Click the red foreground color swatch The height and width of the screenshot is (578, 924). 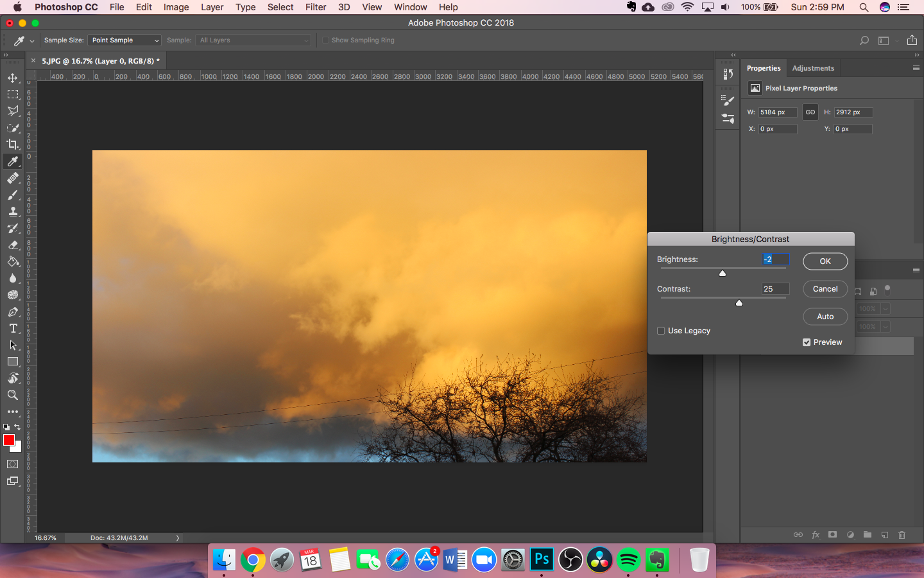pos(9,440)
